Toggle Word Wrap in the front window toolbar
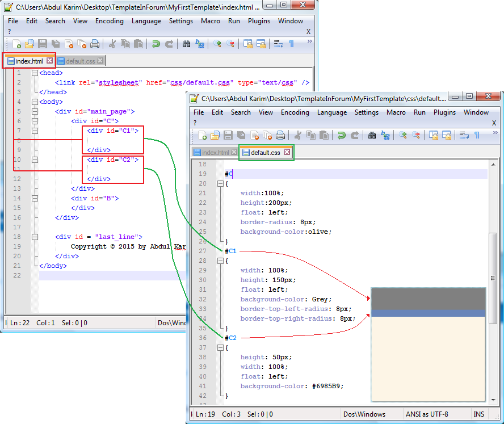The width and height of the screenshot is (504, 424). (x=464, y=135)
